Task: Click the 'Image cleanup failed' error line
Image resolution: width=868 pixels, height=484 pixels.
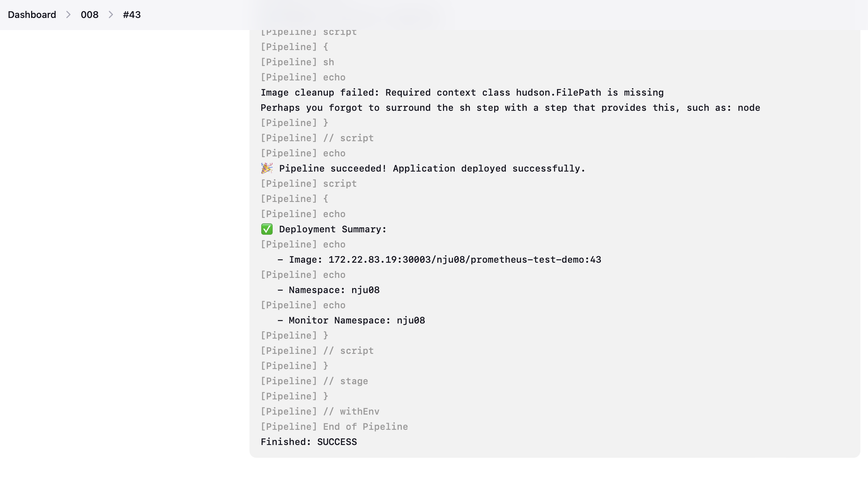Action: coord(462,93)
